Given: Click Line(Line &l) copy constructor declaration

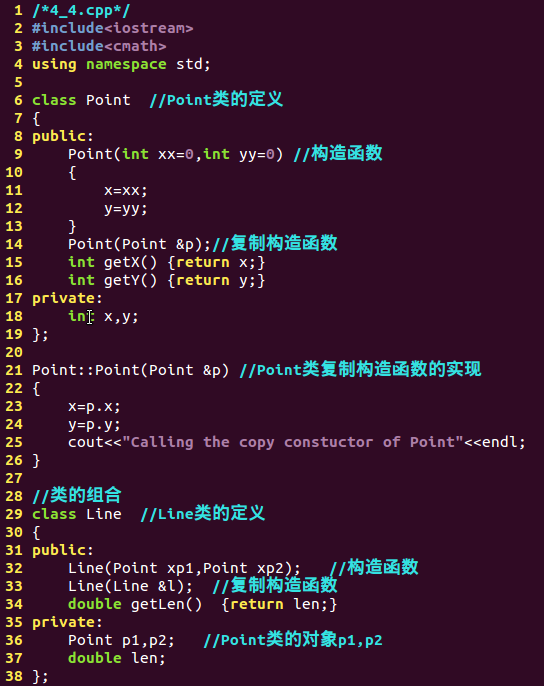Looking at the screenshot, I should pyautogui.click(x=130, y=586).
